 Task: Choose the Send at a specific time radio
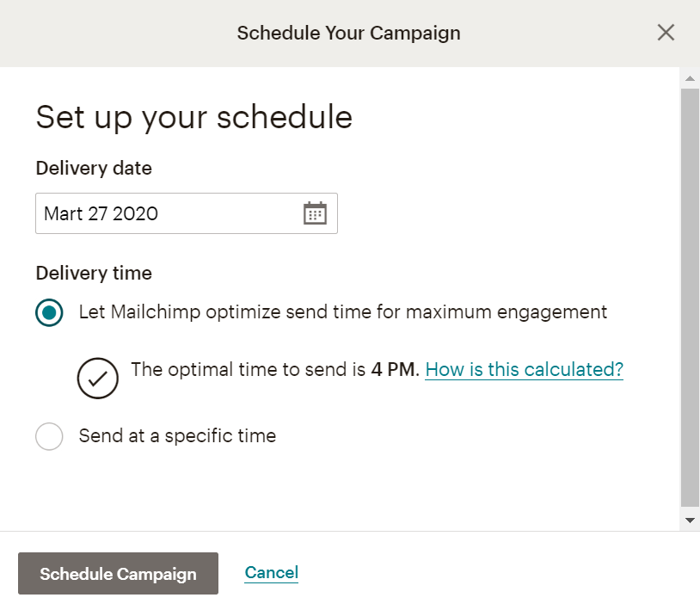[49, 436]
